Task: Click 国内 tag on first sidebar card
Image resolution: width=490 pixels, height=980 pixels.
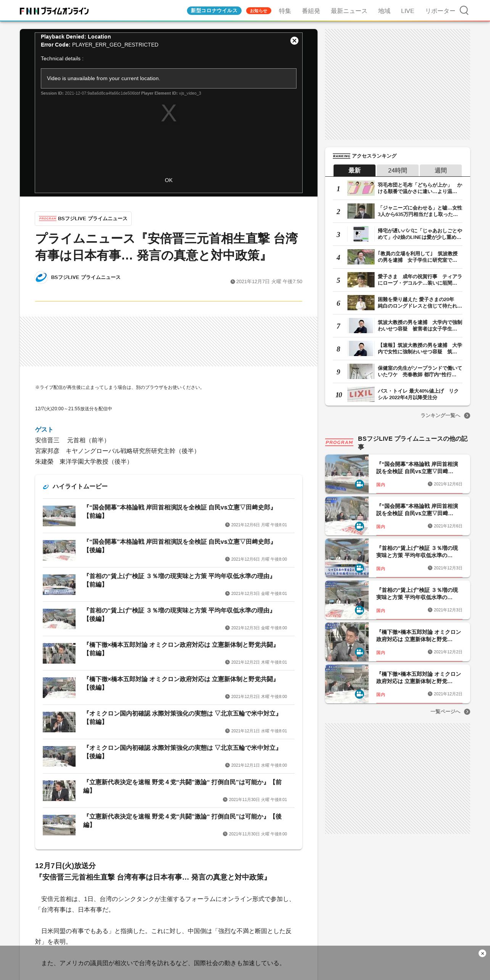Action: (x=380, y=485)
